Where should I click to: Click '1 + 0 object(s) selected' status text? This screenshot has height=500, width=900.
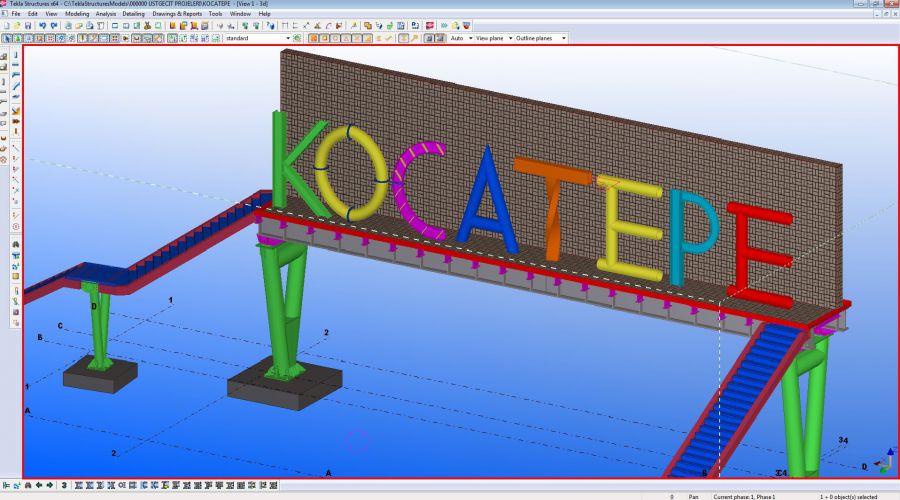pos(848,497)
